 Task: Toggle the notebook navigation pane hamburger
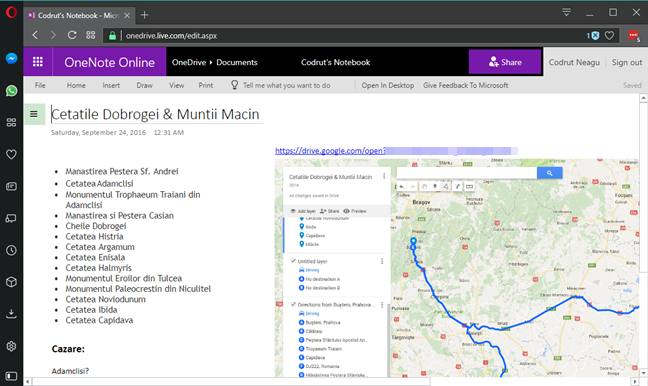tap(34, 114)
